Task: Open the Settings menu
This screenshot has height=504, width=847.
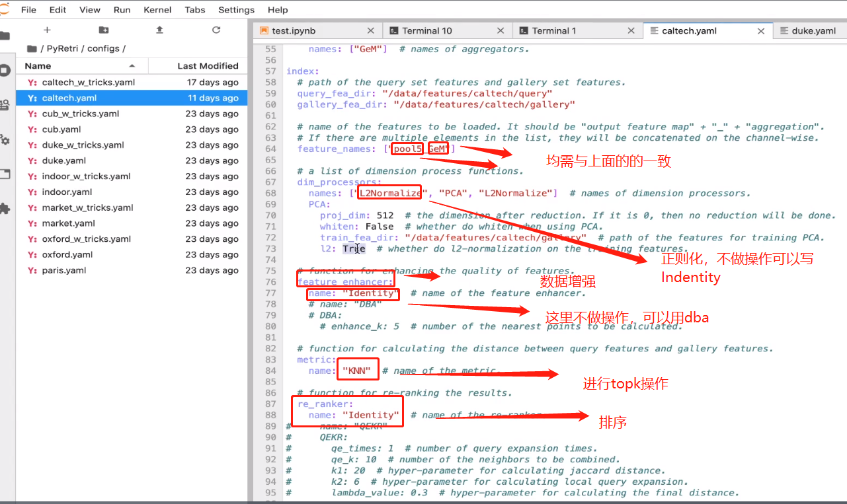Action: point(236,10)
